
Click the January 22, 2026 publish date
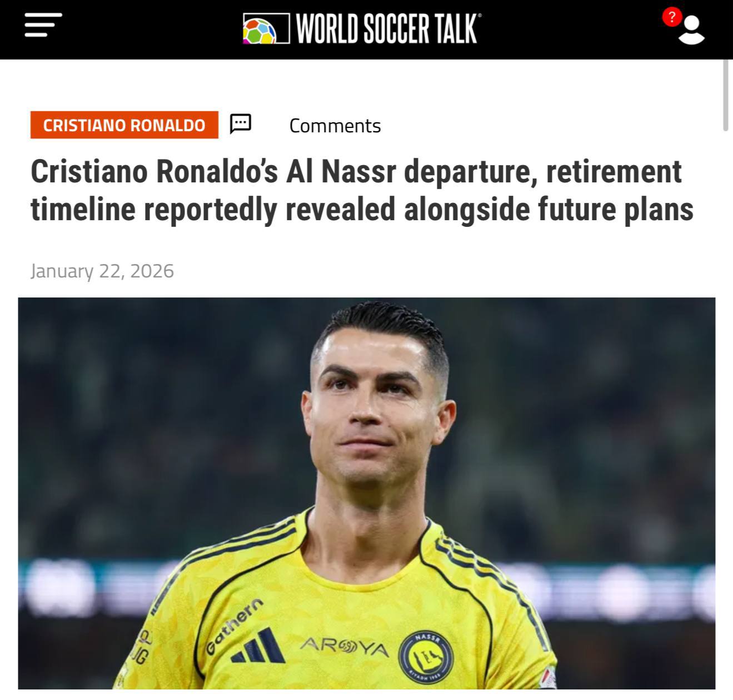point(102,271)
